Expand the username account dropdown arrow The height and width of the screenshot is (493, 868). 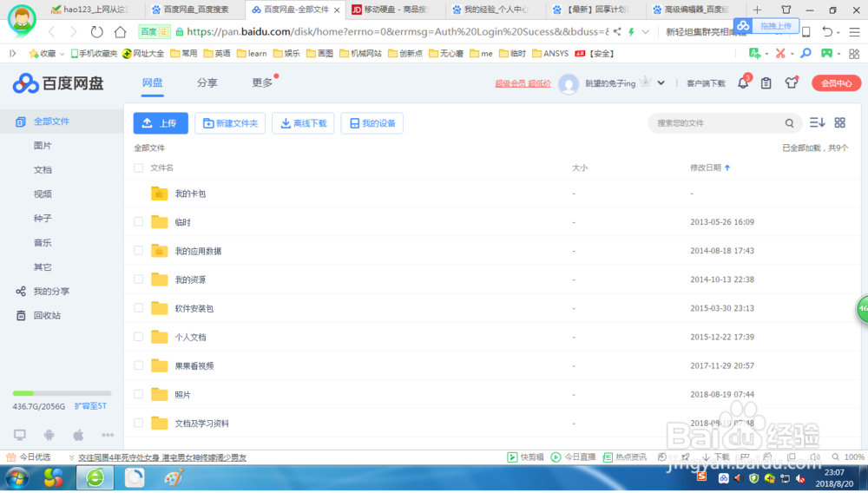click(661, 83)
